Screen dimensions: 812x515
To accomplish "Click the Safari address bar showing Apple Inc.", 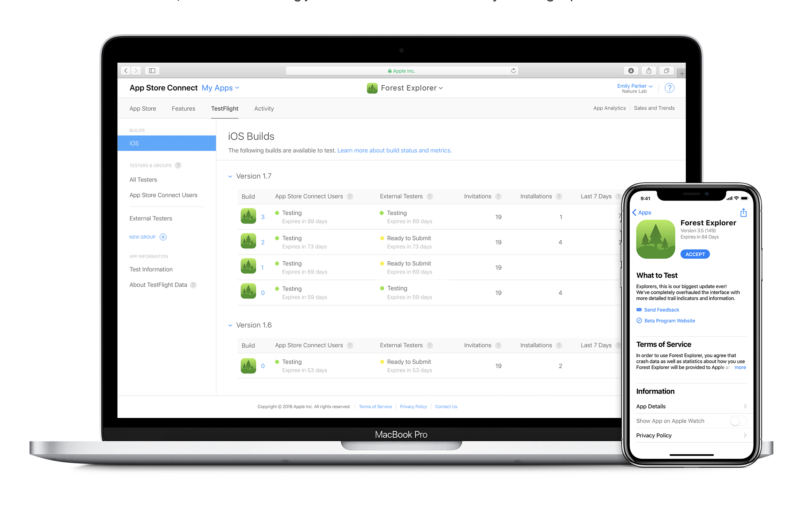I will 402,71.
